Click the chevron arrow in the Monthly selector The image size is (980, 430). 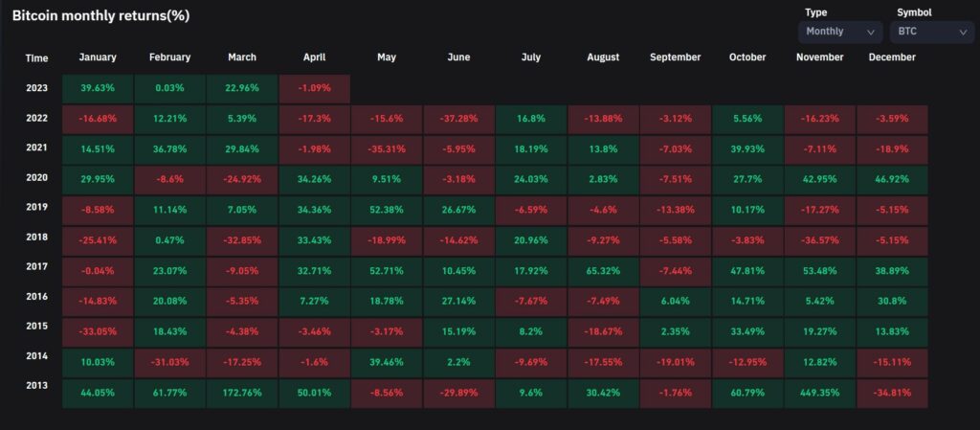(x=870, y=32)
